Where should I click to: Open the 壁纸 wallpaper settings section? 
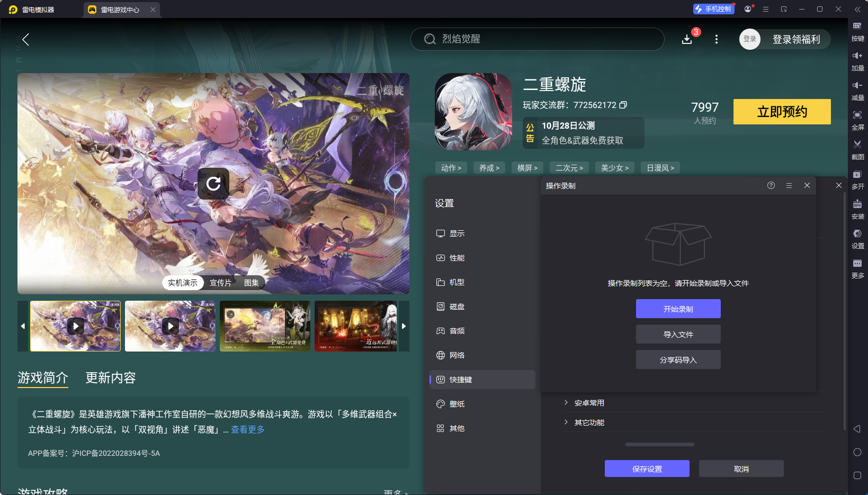pyautogui.click(x=457, y=403)
